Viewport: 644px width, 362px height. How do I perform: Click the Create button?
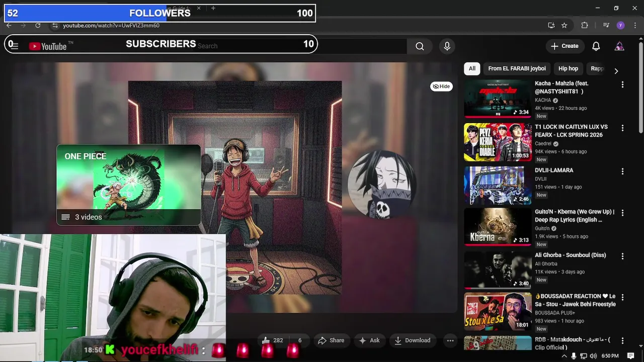tap(565, 46)
